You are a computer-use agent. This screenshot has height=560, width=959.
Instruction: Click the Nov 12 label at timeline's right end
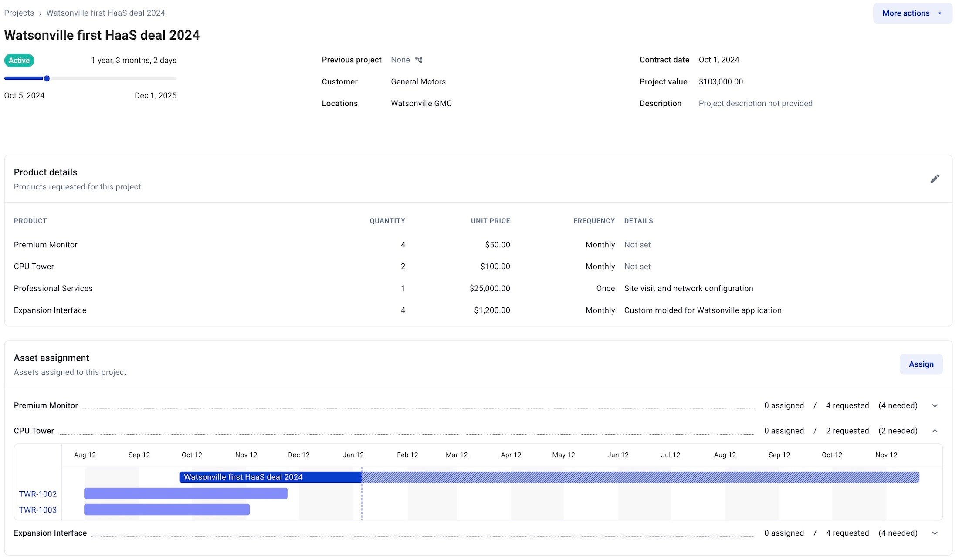[x=886, y=455]
